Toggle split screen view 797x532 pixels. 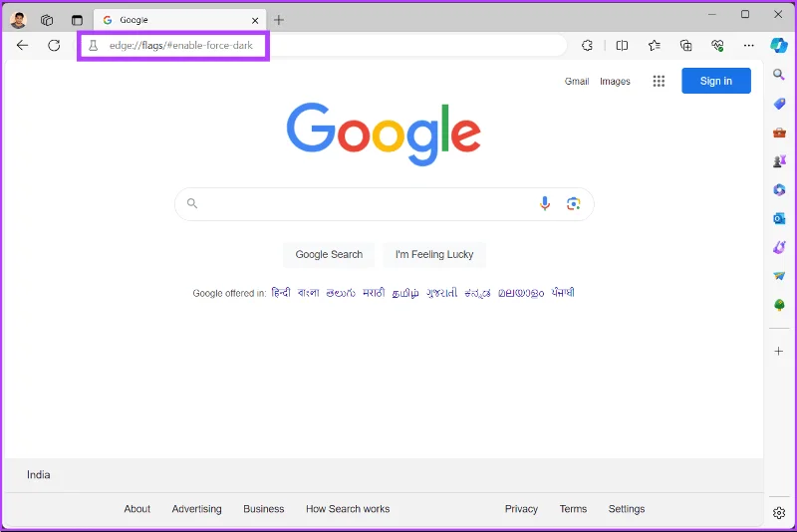pos(622,46)
